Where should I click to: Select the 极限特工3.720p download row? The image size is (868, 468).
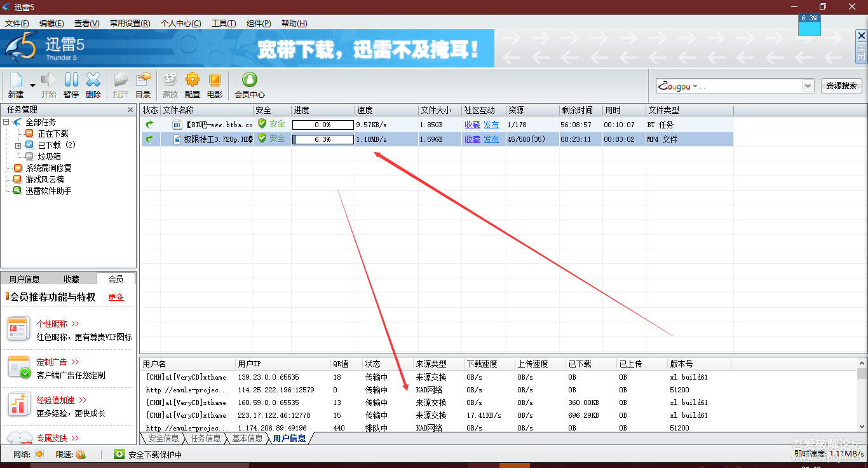(x=437, y=139)
